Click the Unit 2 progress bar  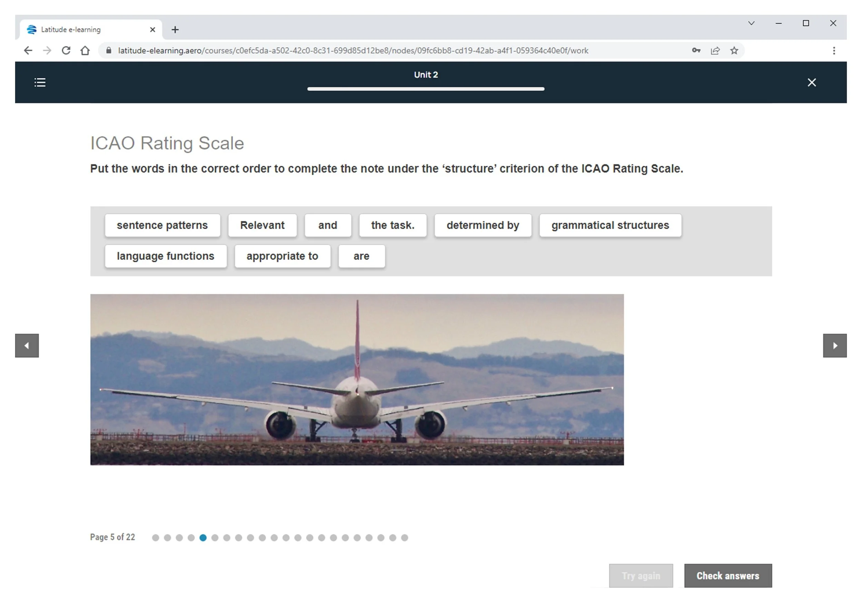[425, 89]
